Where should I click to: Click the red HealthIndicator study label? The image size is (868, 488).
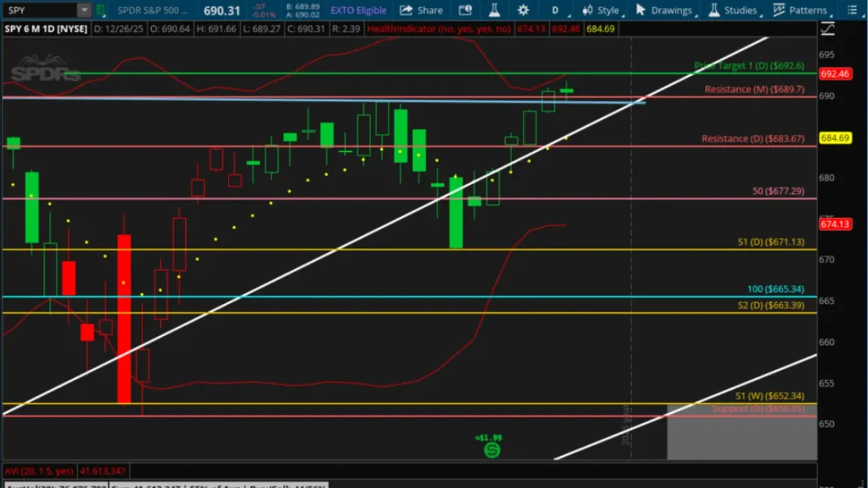click(x=434, y=30)
